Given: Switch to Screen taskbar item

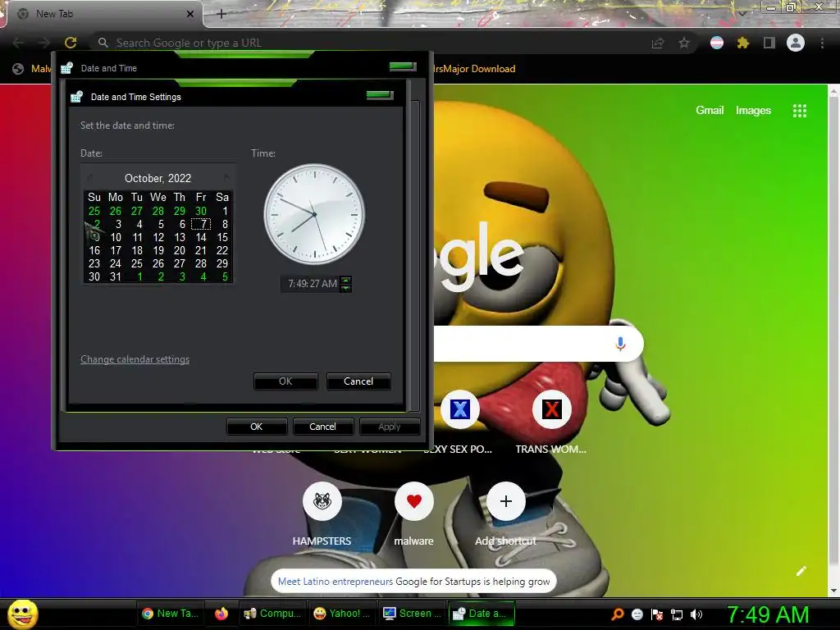Looking at the screenshot, I should [x=412, y=614].
